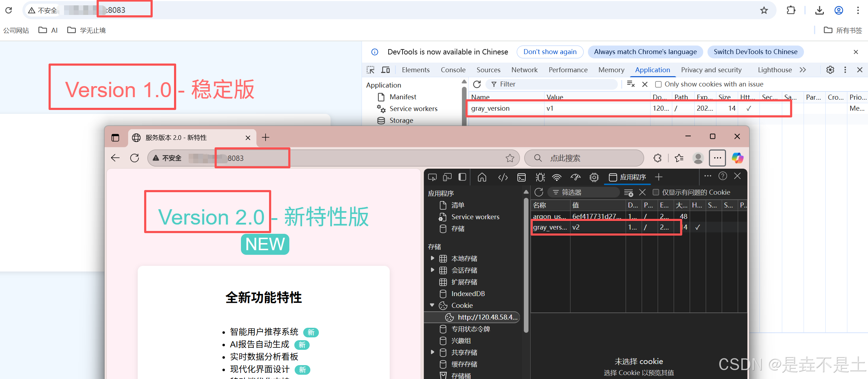This screenshot has width=868, height=379.
Task: Open new tab in Edge window
Action: coord(265,137)
